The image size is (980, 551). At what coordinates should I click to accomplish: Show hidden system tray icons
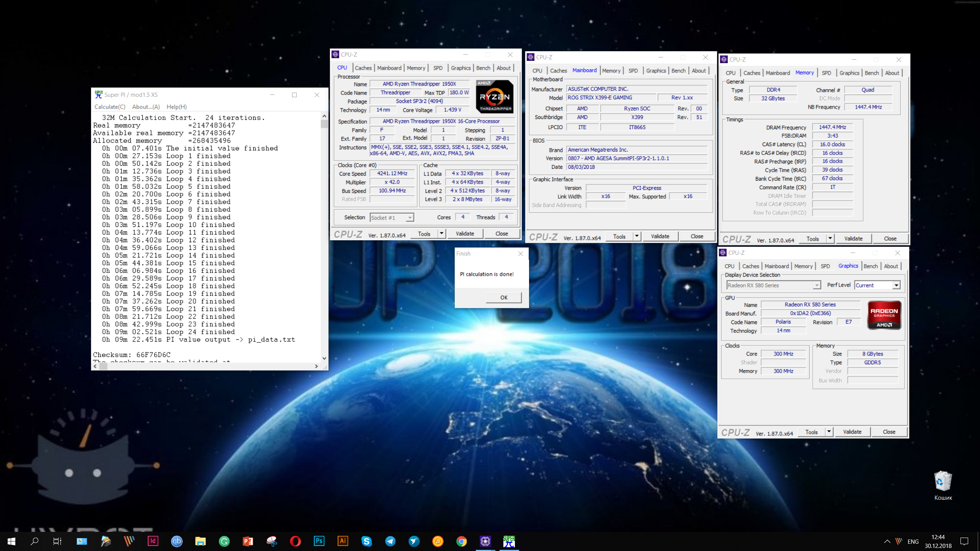point(887,541)
